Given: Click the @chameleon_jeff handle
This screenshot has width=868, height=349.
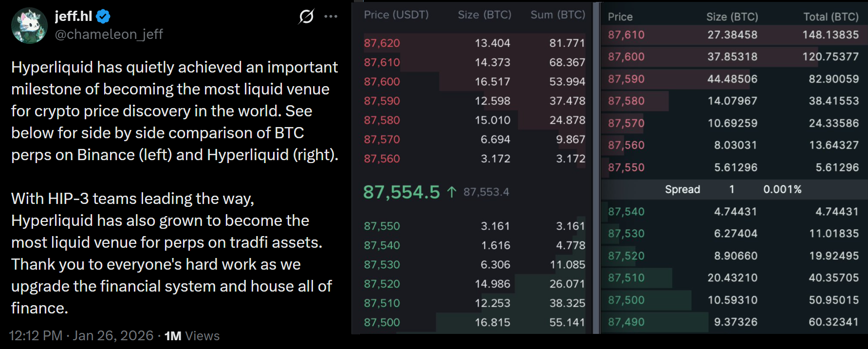Looking at the screenshot, I should (109, 34).
